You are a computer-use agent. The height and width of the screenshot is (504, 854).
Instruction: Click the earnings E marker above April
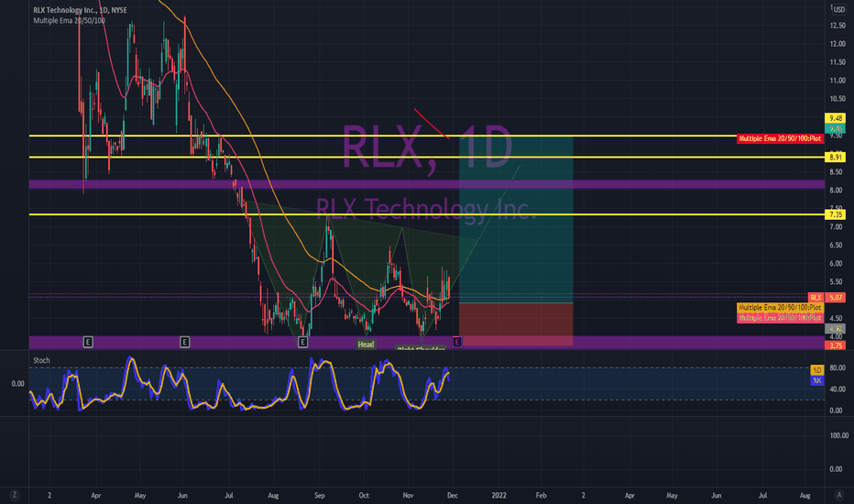[88, 342]
